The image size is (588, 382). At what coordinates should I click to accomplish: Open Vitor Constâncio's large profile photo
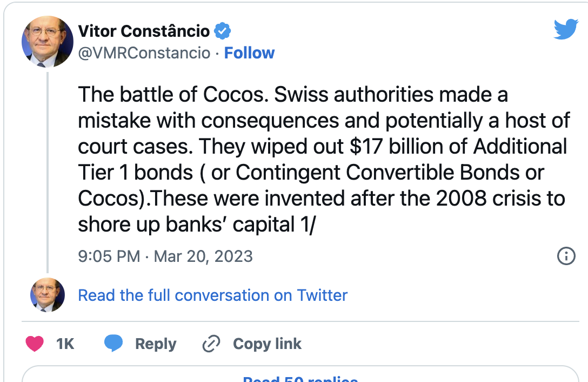coord(48,42)
